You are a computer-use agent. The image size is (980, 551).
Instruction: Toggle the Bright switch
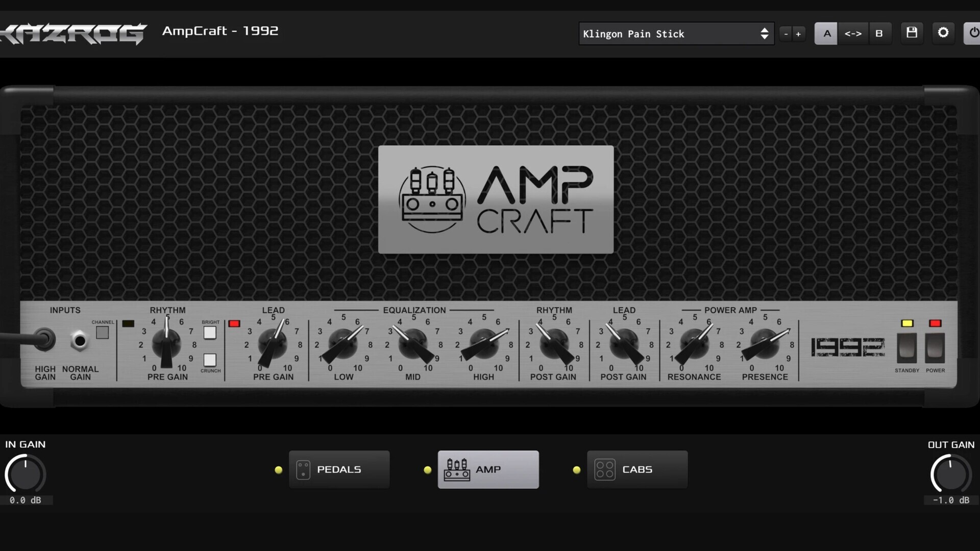[210, 333]
